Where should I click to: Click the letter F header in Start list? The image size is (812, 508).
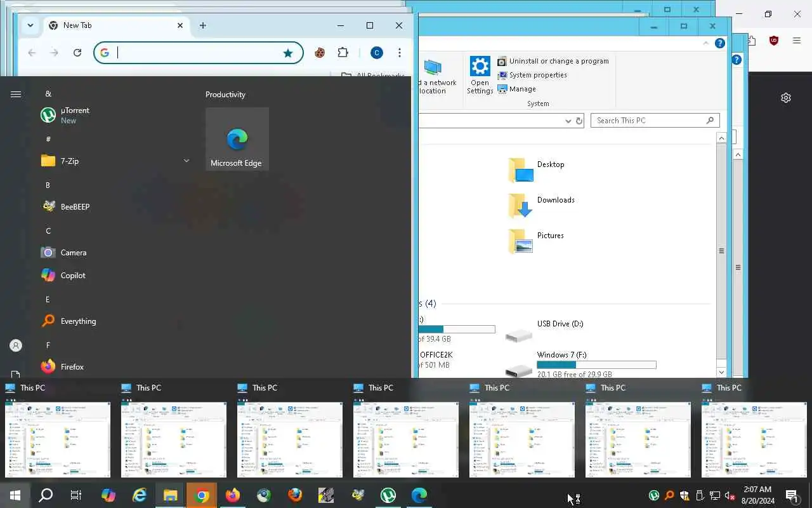[48, 345]
